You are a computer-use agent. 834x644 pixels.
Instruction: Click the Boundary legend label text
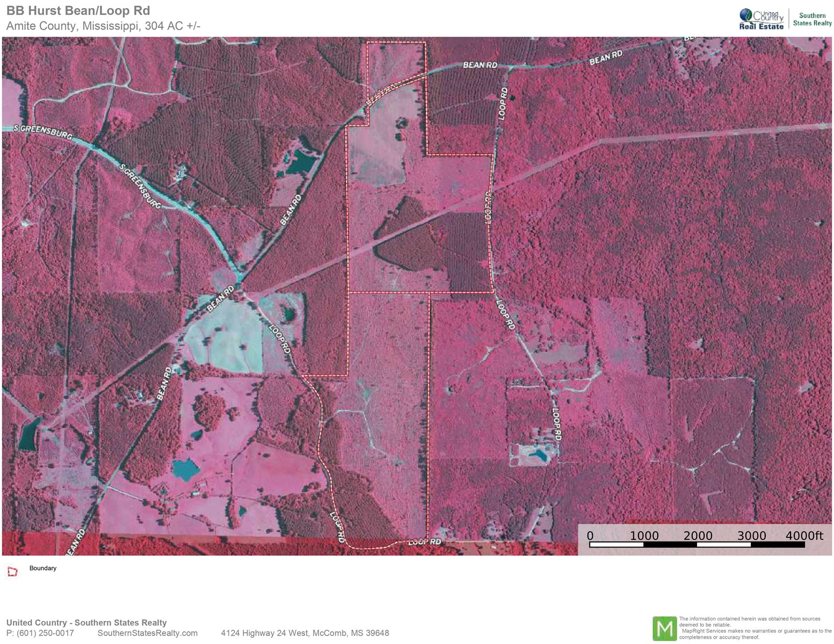pos(43,568)
